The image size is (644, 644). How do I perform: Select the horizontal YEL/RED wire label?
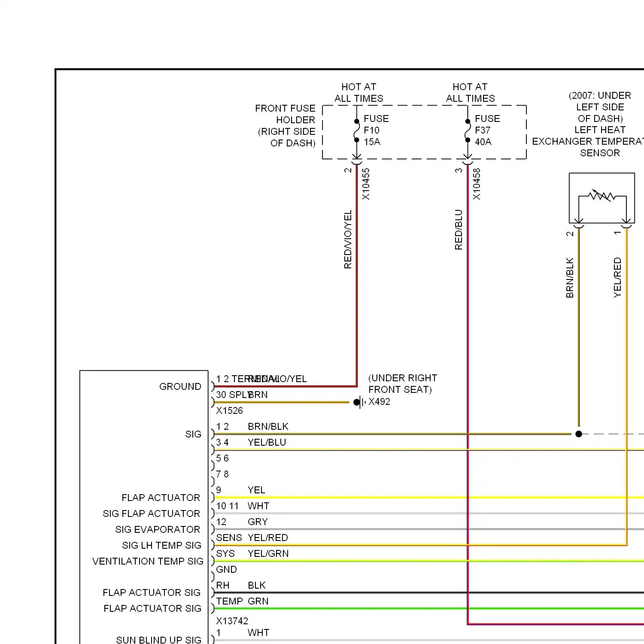point(268,538)
